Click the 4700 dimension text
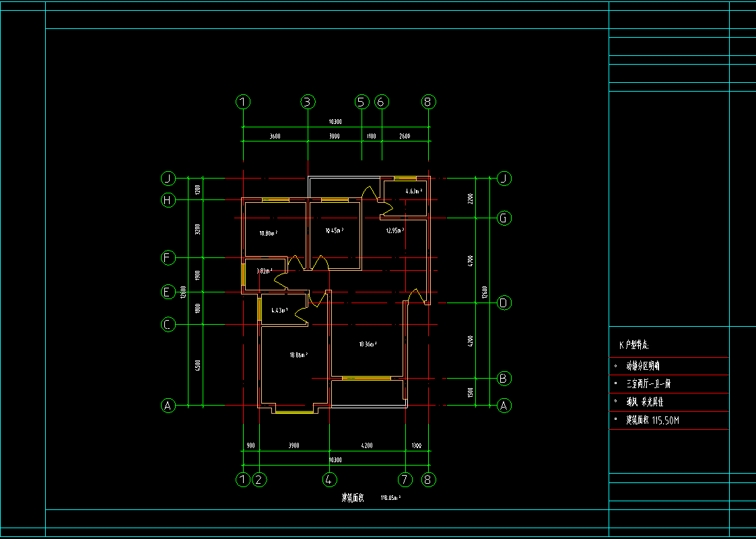 471,259
